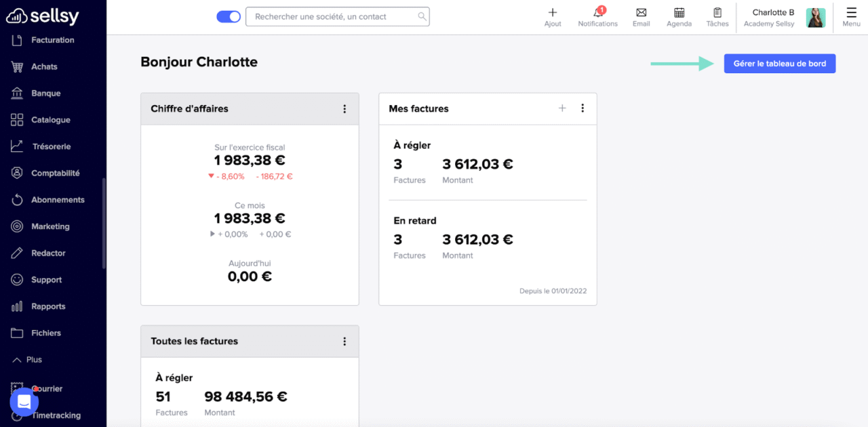Open Toutes les factures card options menu
868x427 pixels.
pyautogui.click(x=344, y=342)
